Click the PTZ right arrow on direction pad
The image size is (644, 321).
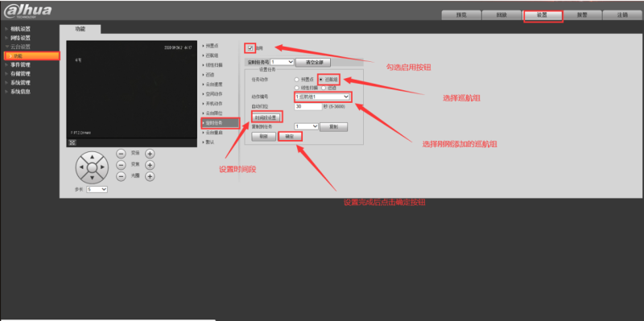click(103, 167)
